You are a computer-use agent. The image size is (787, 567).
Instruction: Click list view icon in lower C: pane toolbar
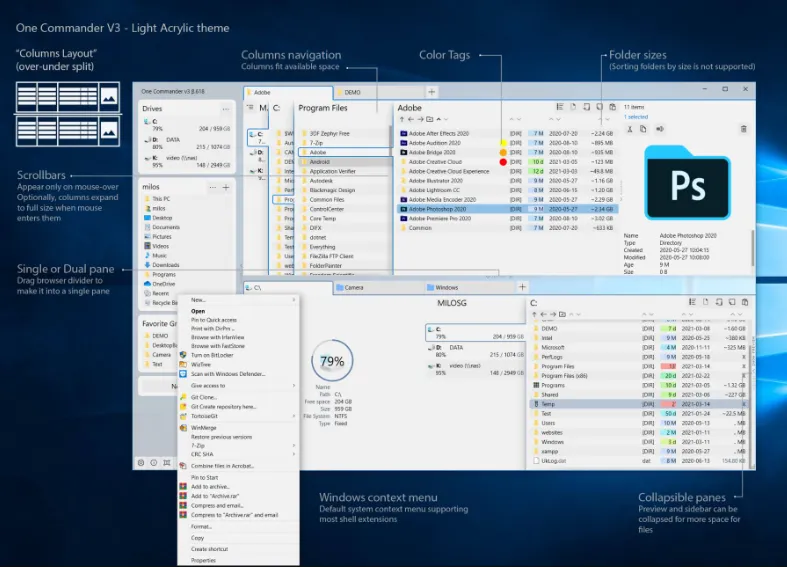click(692, 302)
